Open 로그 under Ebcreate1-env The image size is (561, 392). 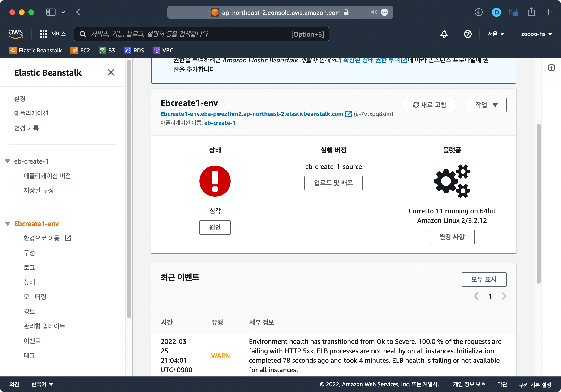[29, 267]
